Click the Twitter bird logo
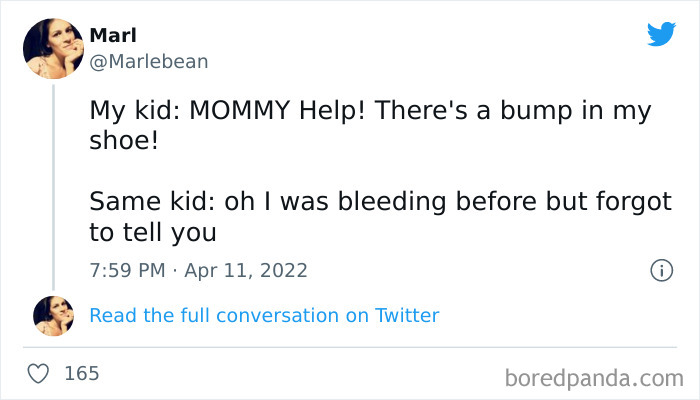Image resolution: width=700 pixels, height=400 pixels. coord(661,35)
